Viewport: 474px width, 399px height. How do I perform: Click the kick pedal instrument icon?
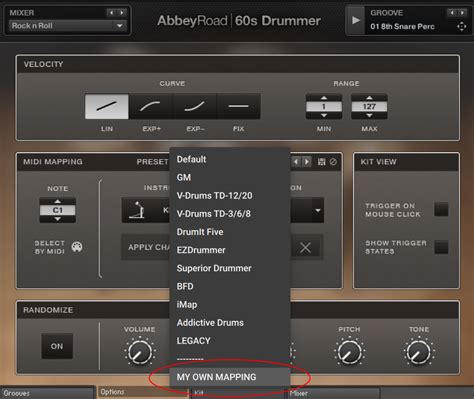(137, 210)
